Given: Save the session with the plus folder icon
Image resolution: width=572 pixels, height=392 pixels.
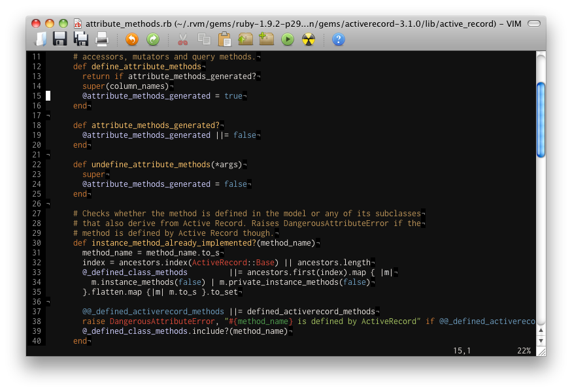Looking at the screenshot, I should coord(266,39).
